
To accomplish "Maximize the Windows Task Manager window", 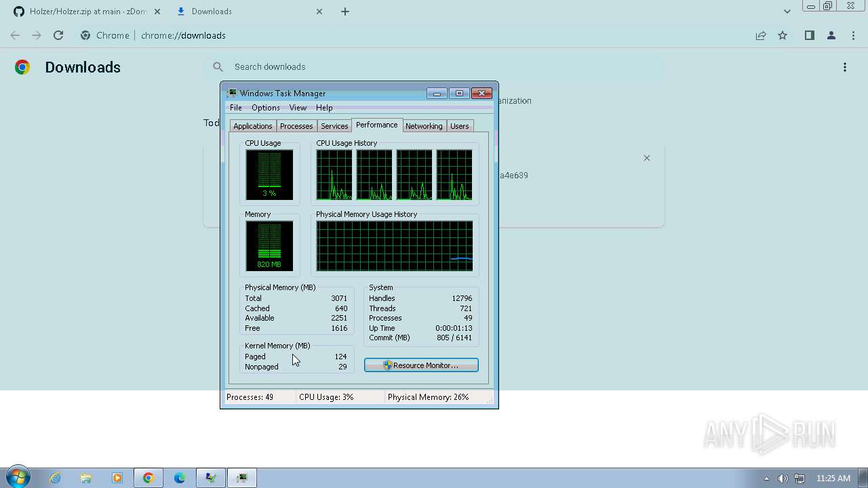I will click(459, 94).
